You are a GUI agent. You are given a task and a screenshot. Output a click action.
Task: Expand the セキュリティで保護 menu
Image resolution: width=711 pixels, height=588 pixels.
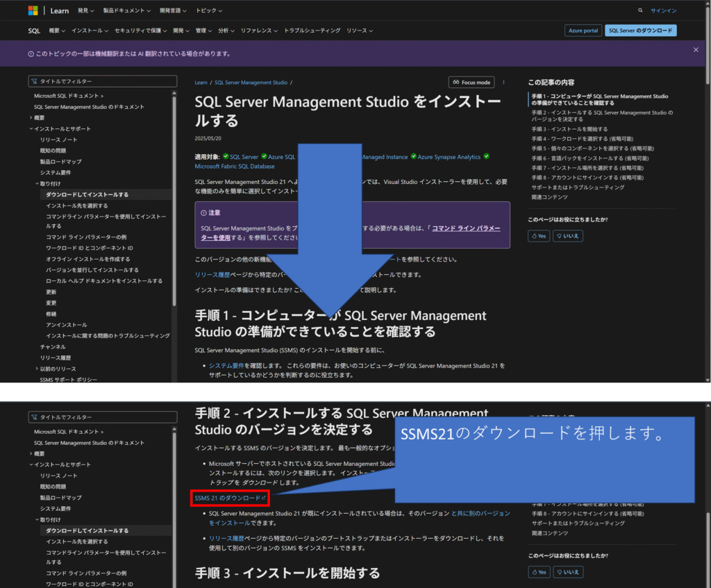(x=140, y=31)
